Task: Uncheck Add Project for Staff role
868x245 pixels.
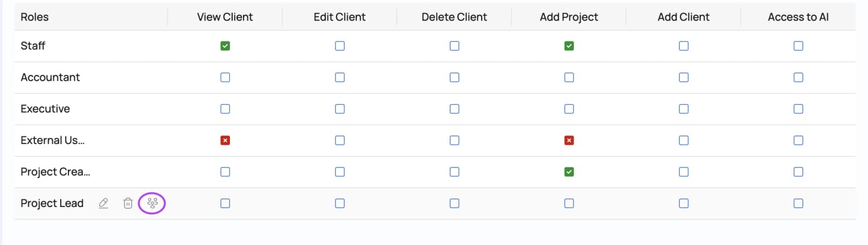Action: [569, 46]
